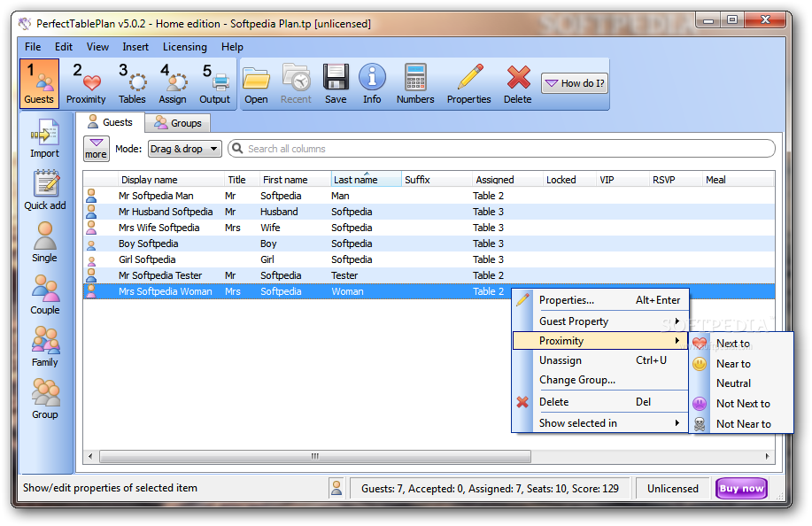This screenshot has height=526, width=812.
Task: Open the Help menu
Action: click(x=232, y=47)
